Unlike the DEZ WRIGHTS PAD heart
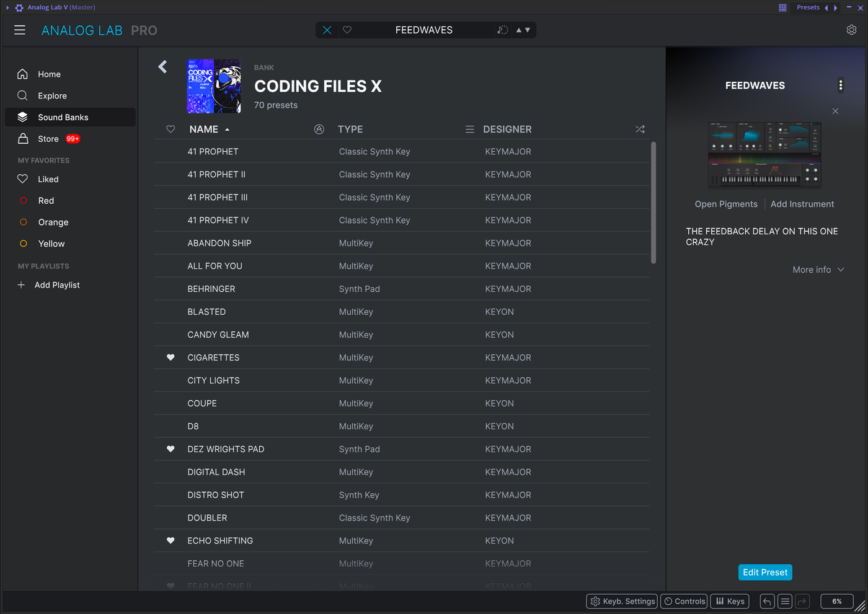 tap(170, 449)
